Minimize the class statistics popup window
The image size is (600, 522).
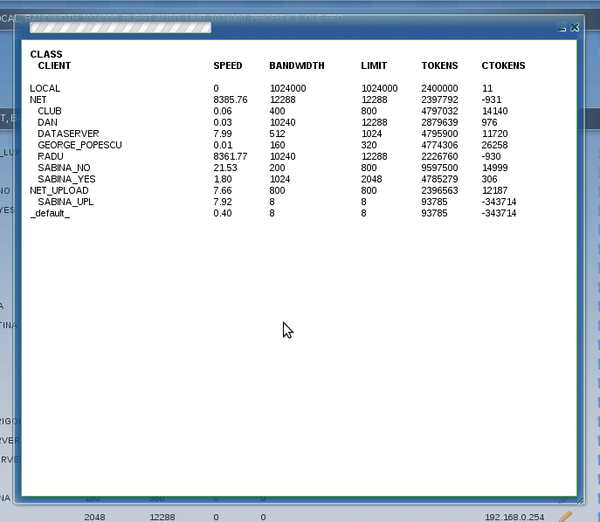562,28
